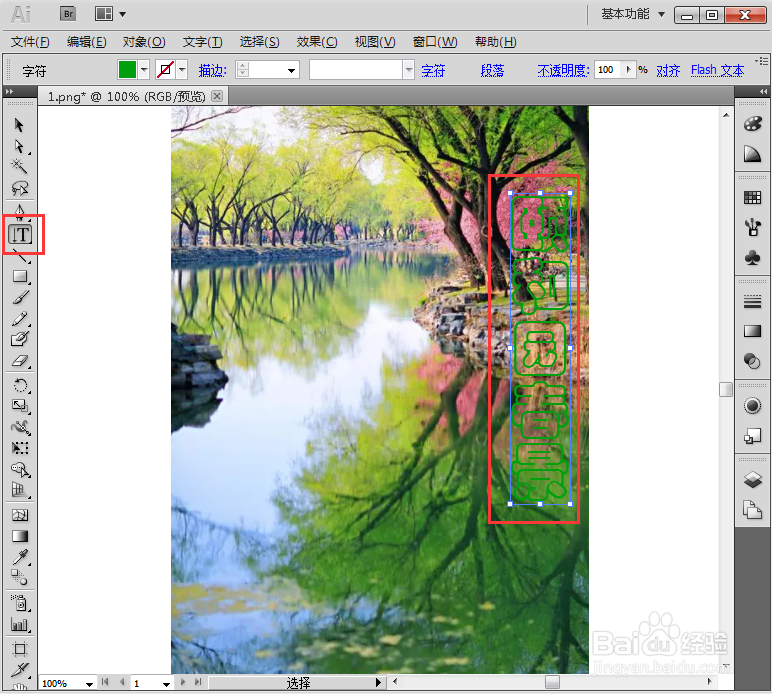The width and height of the screenshot is (772, 694).
Task: Select the Blend tool
Action: coord(20,577)
